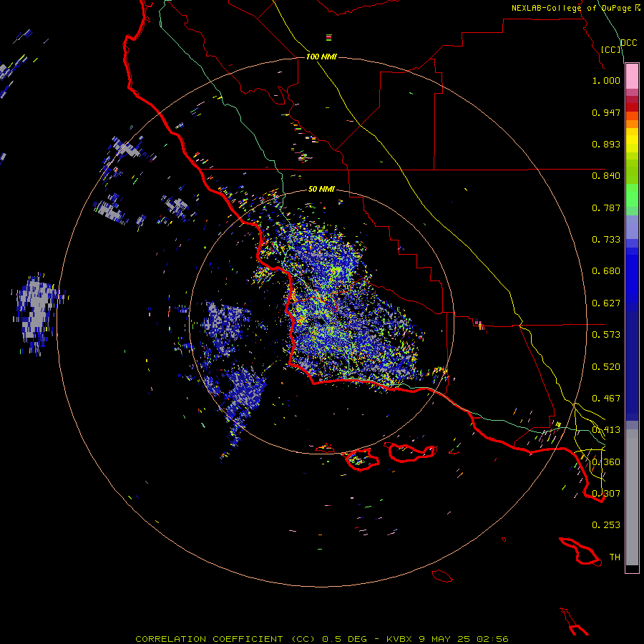Click the Correlation Coefficient KVBX caption
The width and height of the screenshot is (644, 644).
[322, 639]
